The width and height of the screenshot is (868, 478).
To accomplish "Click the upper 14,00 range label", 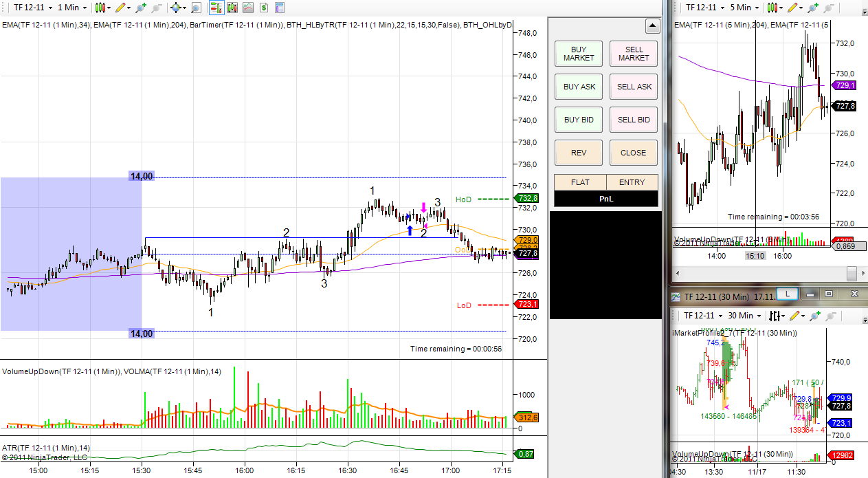I will 142,177.
